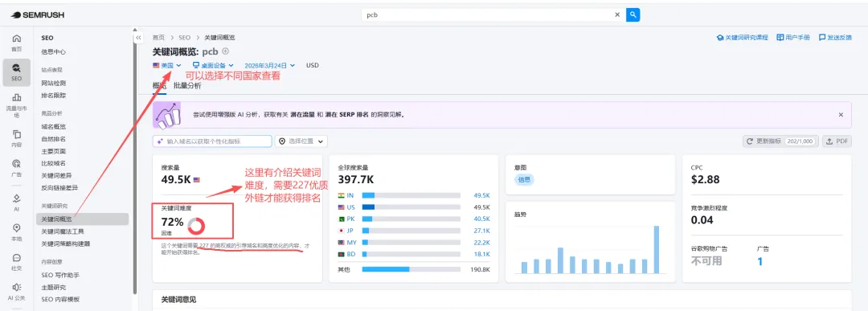
Task: Open the 社交 sidebar icon
Action: point(17,262)
